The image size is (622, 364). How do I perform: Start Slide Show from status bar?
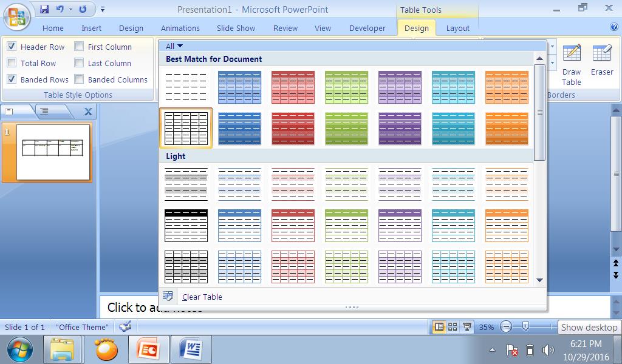tap(467, 327)
